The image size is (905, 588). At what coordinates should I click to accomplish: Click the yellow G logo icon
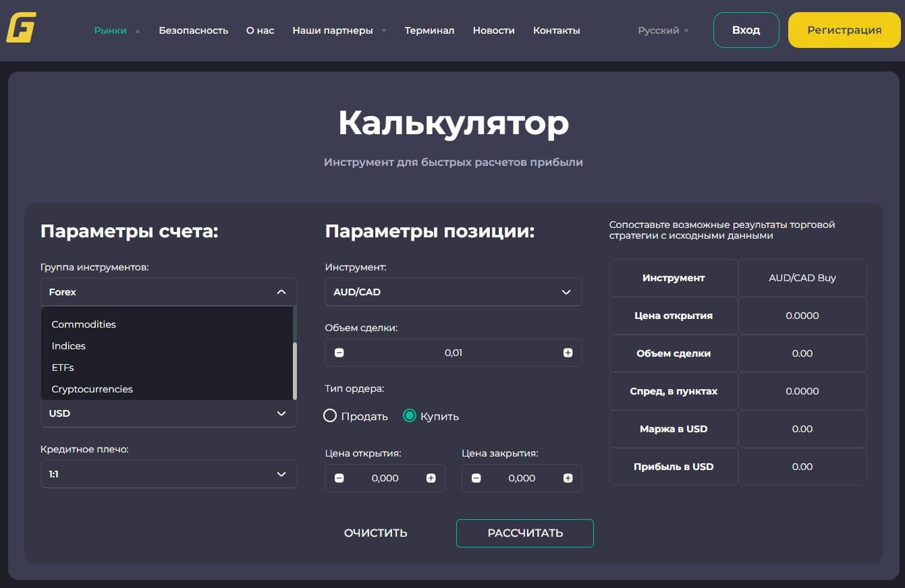(21, 28)
